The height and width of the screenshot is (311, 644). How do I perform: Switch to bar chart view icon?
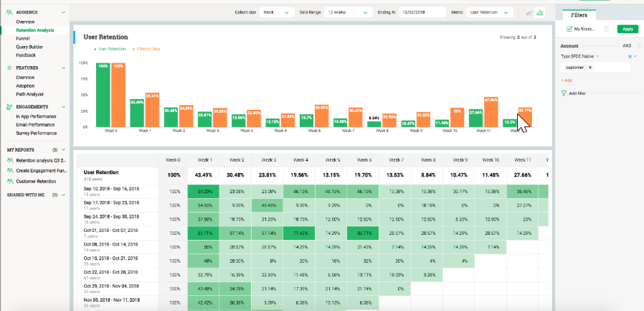pyautogui.click(x=539, y=12)
